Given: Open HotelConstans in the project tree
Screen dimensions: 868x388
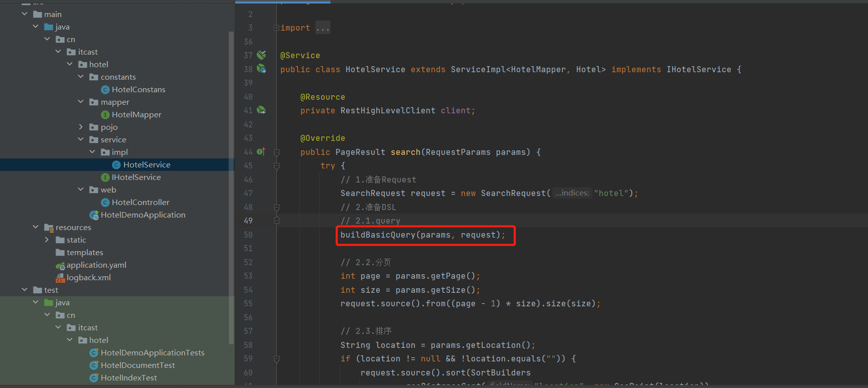Looking at the screenshot, I should 138,90.
